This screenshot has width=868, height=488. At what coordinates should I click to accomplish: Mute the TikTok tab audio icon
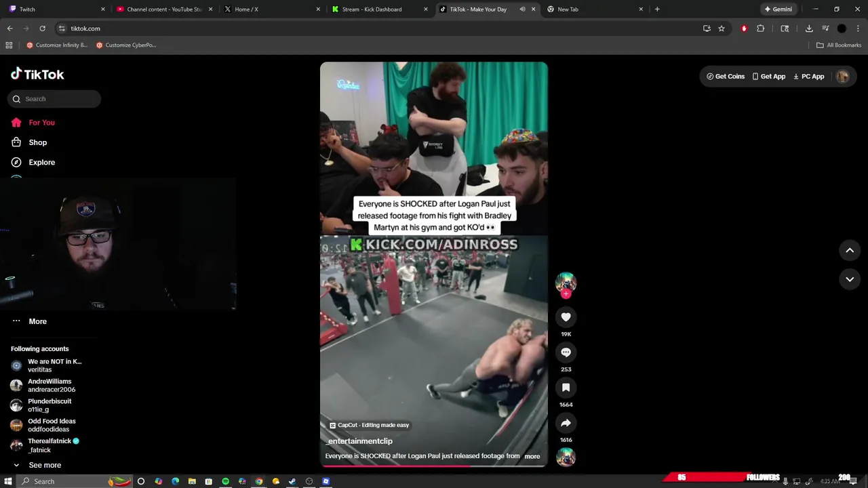pos(522,9)
